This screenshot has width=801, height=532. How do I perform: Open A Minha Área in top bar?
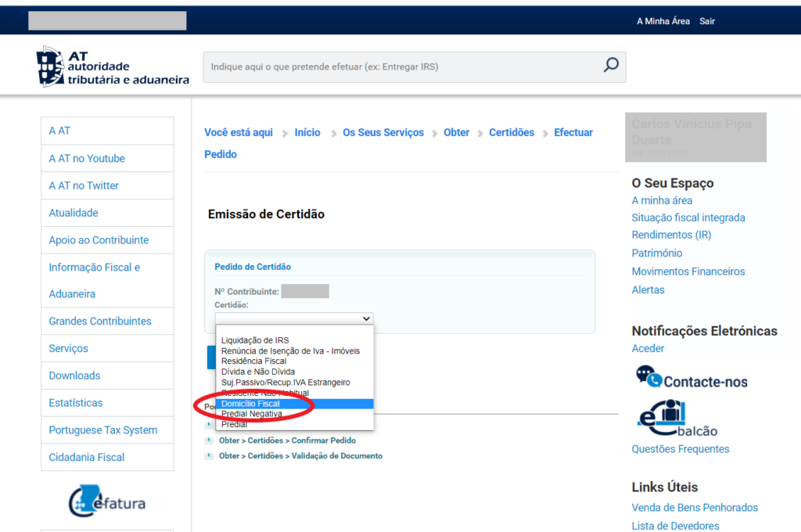pos(663,21)
